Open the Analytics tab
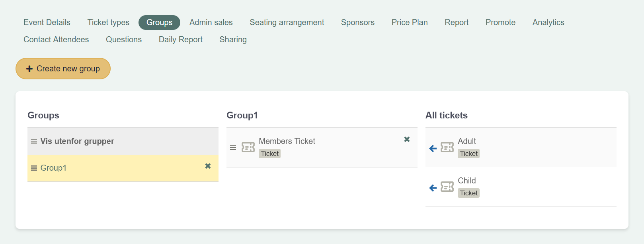This screenshot has height=244, width=644. click(548, 22)
